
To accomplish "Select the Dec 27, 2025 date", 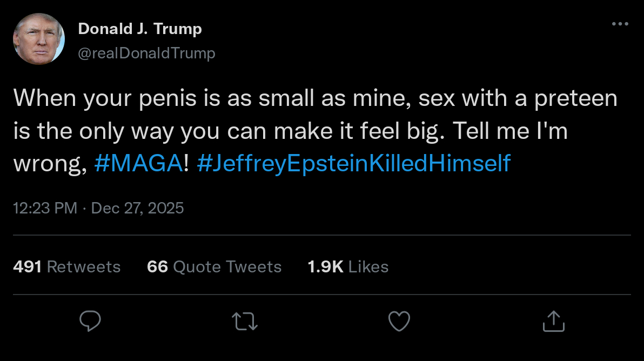I will (138, 208).
